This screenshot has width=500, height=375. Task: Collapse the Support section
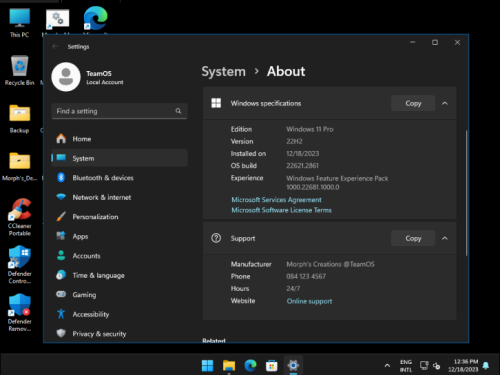(x=445, y=238)
